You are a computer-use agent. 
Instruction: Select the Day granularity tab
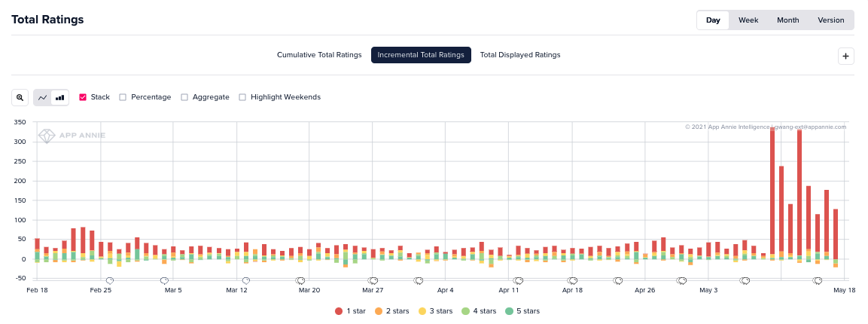[713, 20]
